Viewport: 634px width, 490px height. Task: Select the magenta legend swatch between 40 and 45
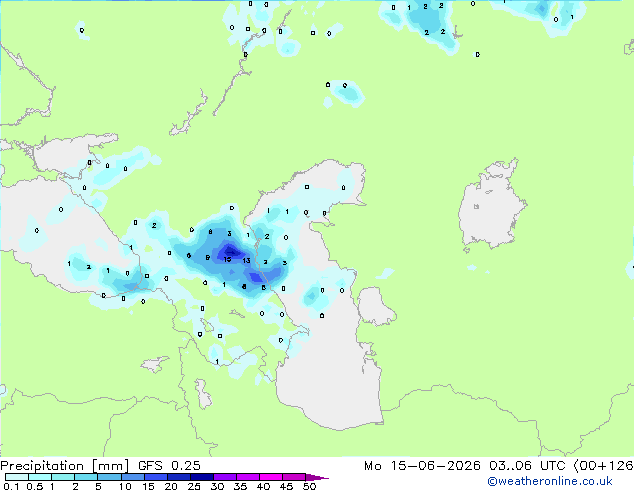point(271,477)
